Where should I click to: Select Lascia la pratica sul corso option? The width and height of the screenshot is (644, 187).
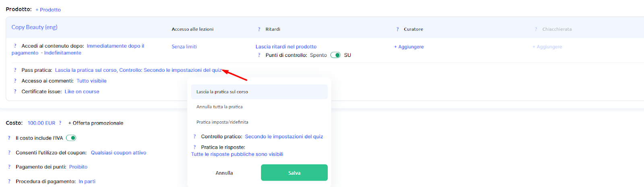222,92
